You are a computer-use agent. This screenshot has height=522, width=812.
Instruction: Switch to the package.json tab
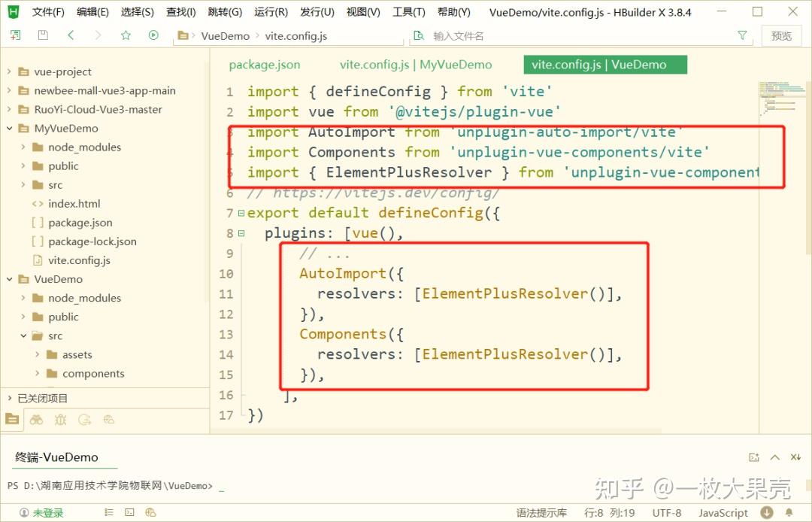tap(264, 64)
